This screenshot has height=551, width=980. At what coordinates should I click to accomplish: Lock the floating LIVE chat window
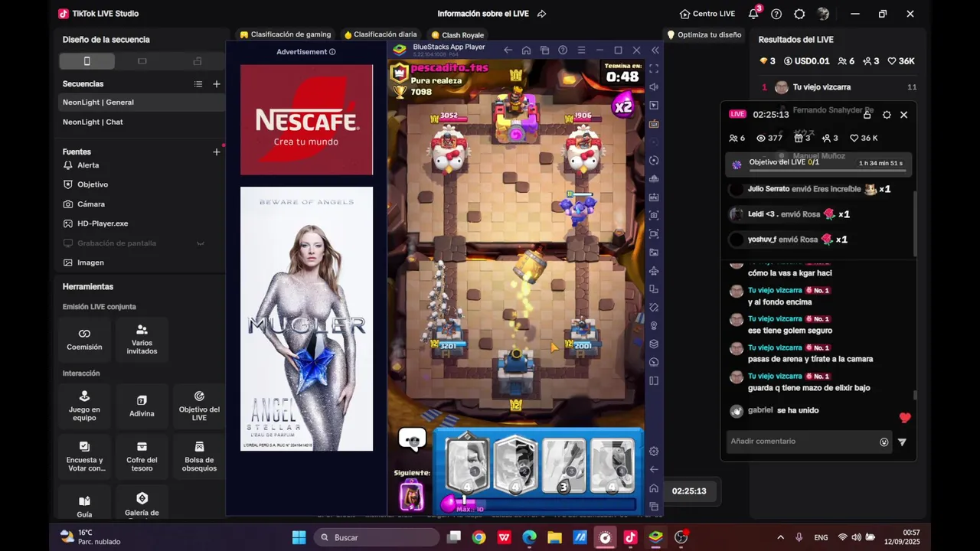pos(867,115)
